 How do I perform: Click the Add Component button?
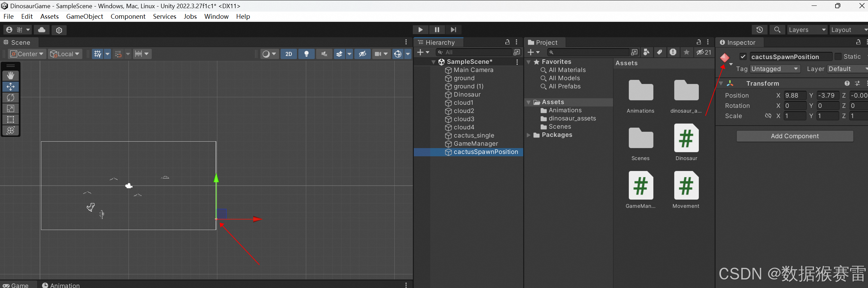click(795, 136)
